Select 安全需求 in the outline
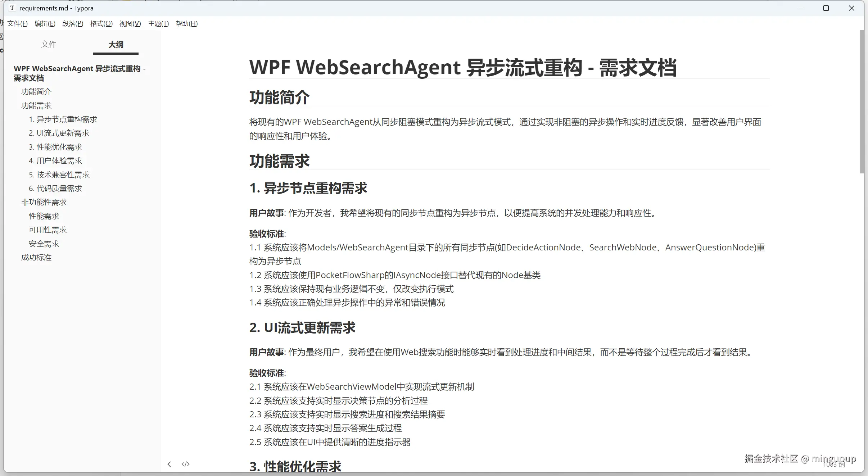The width and height of the screenshot is (868, 476). (44, 244)
